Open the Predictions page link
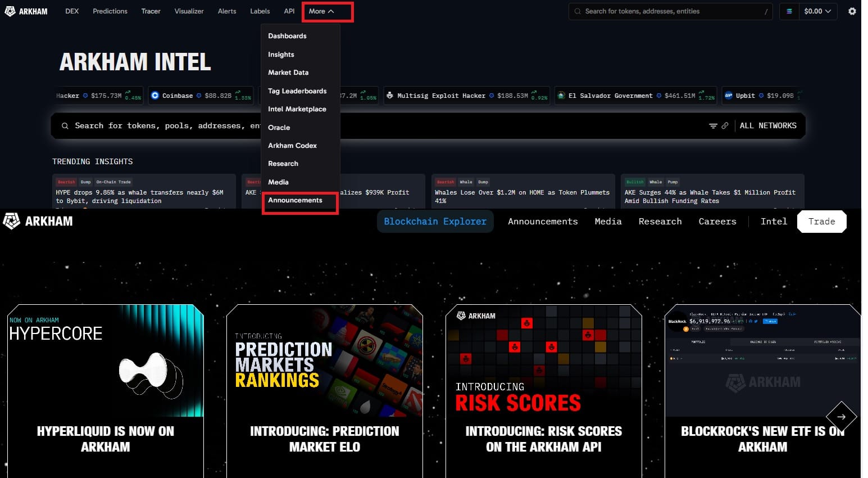This screenshot has height=478, width=868. [110, 11]
